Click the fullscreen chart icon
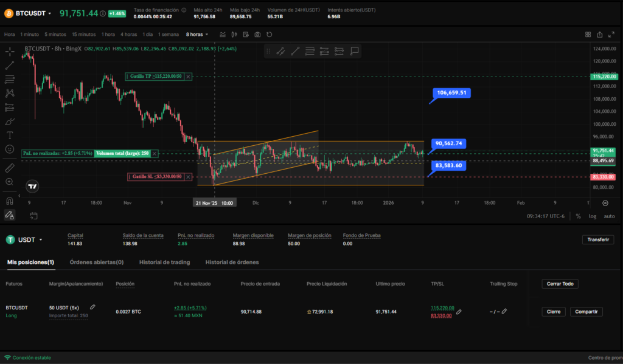623x364 pixels. (x=612, y=35)
